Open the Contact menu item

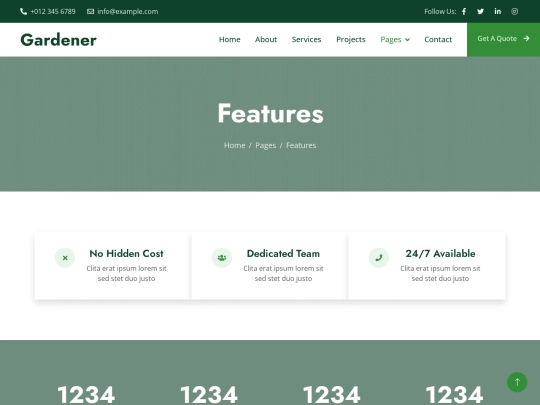click(438, 40)
